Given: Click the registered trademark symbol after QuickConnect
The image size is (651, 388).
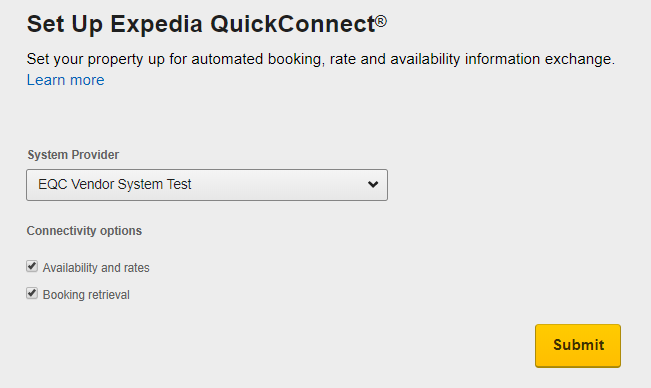Looking at the screenshot, I should click(x=381, y=21).
